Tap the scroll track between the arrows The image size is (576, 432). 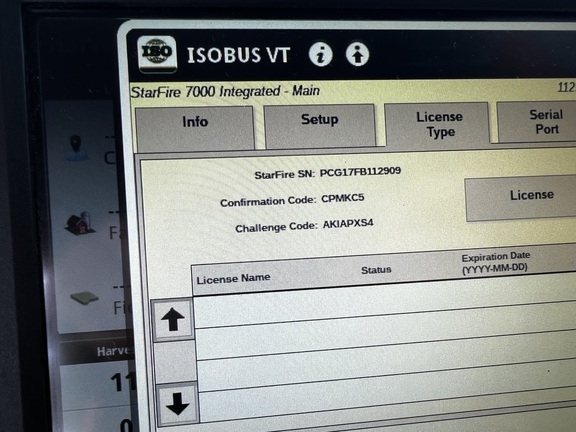coord(175,361)
